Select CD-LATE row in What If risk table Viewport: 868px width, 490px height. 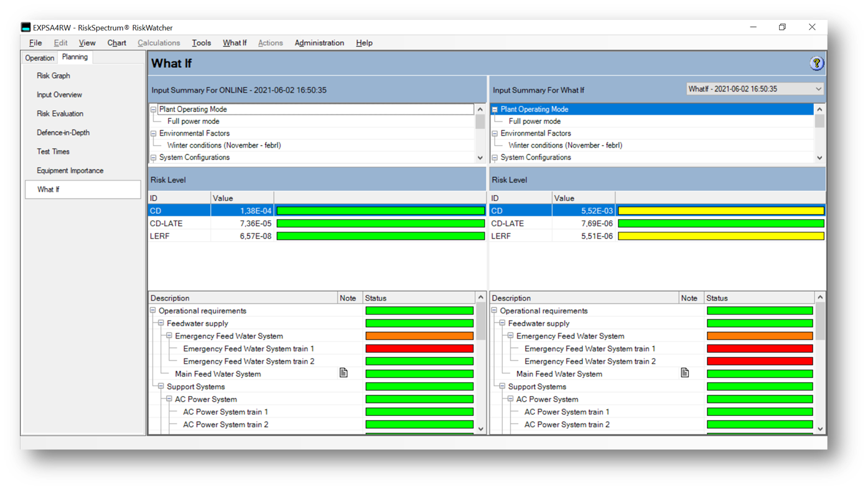click(658, 224)
